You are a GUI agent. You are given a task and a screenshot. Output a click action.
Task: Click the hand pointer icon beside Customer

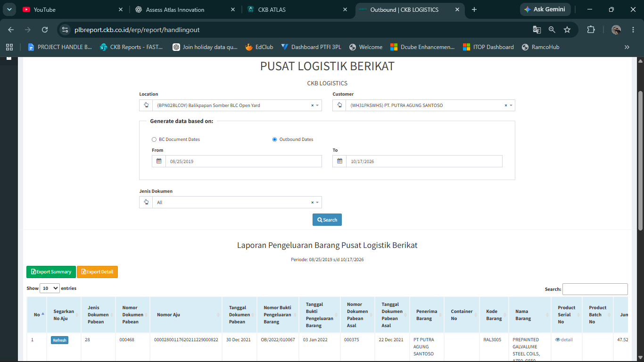339,105
